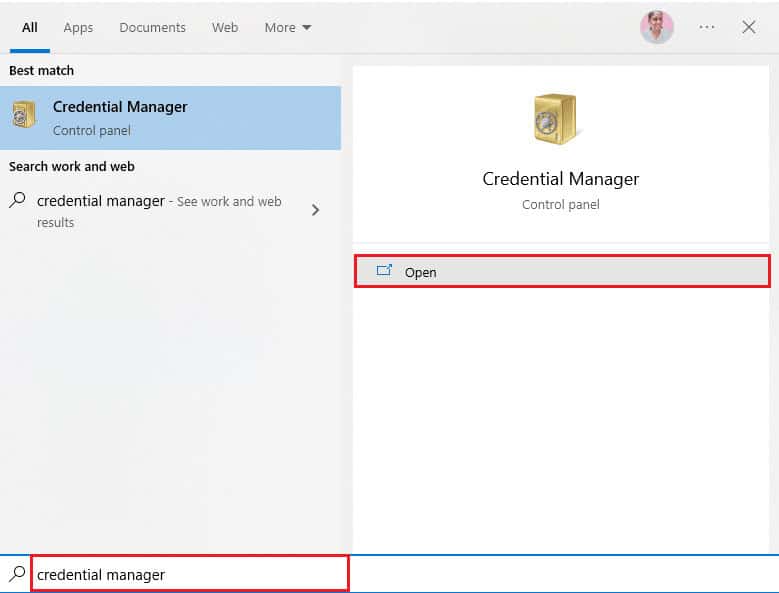Click the search box containing credential manager
The height and width of the screenshot is (593, 779).
tap(190, 574)
